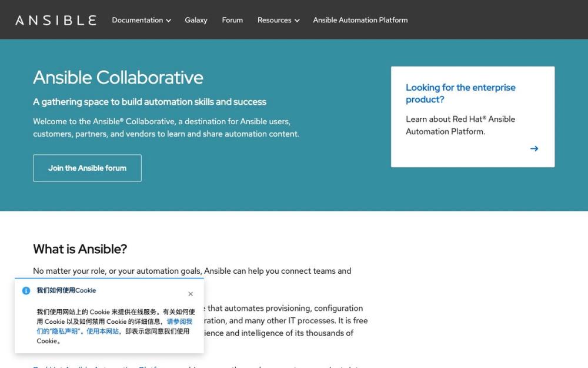Screen dimensions: 588x368
Task: Select Galaxy in the navigation bar
Action: pos(196,19)
